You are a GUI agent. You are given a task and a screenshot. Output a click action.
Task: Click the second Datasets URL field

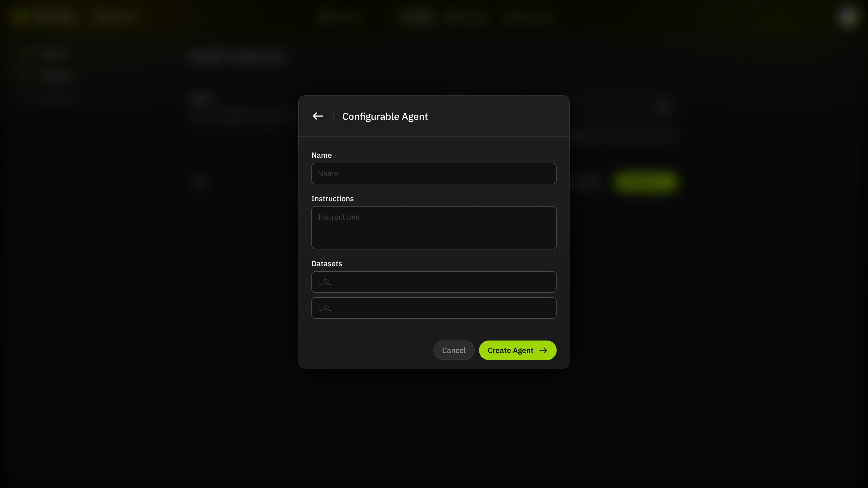pos(434,308)
